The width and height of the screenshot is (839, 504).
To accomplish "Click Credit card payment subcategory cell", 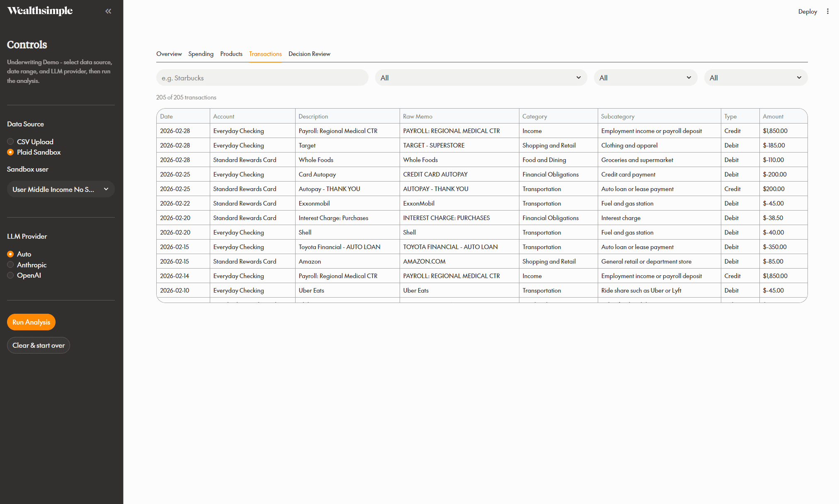I will (x=659, y=174).
